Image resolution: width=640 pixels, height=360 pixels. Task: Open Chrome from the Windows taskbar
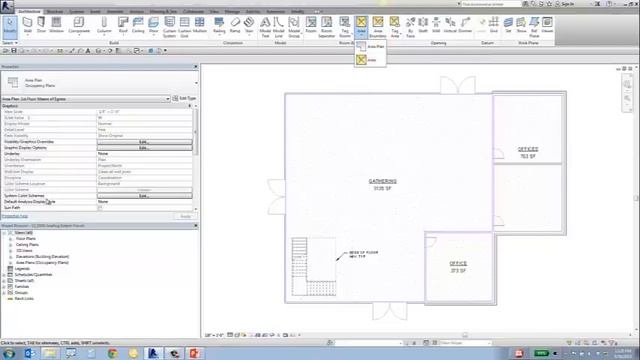[113, 353]
